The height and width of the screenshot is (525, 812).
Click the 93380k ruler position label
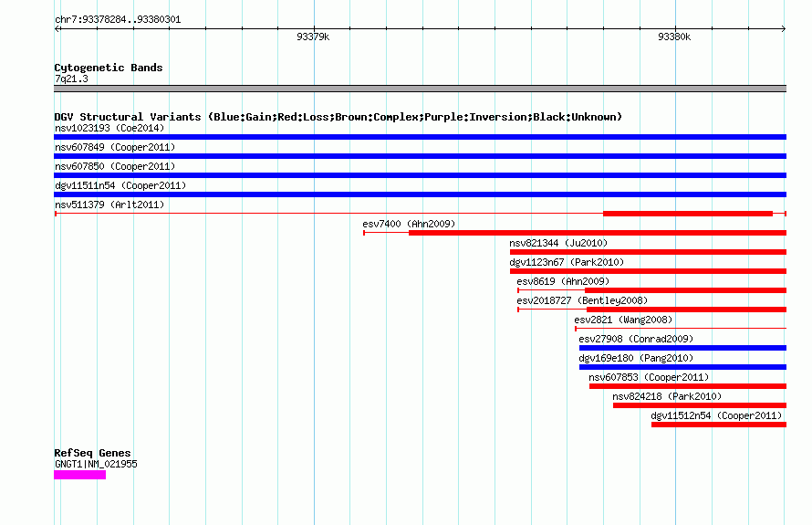[674, 37]
